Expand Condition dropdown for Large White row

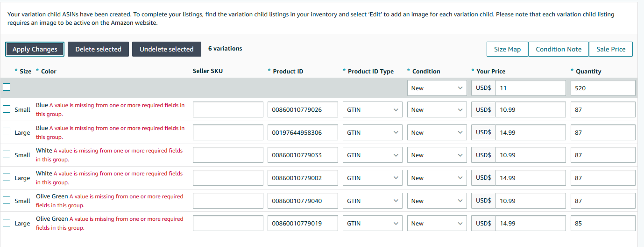click(x=437, y=178)
